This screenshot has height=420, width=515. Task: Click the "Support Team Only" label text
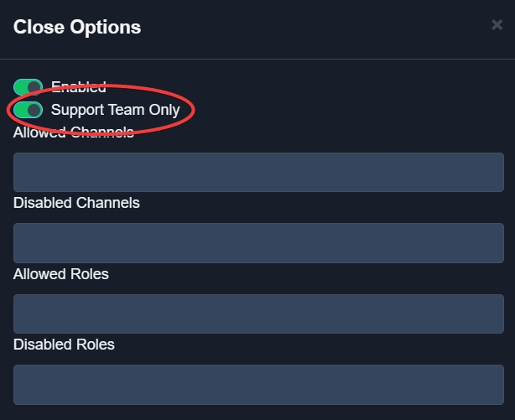point(116,110)
